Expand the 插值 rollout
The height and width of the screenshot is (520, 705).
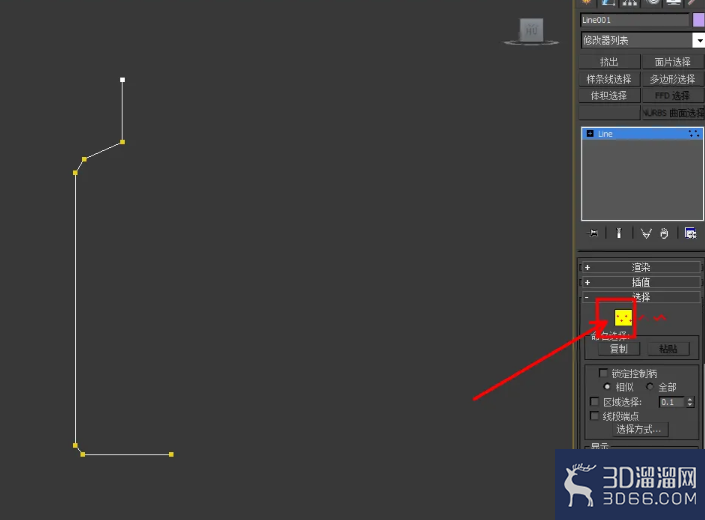pos(641,282)
